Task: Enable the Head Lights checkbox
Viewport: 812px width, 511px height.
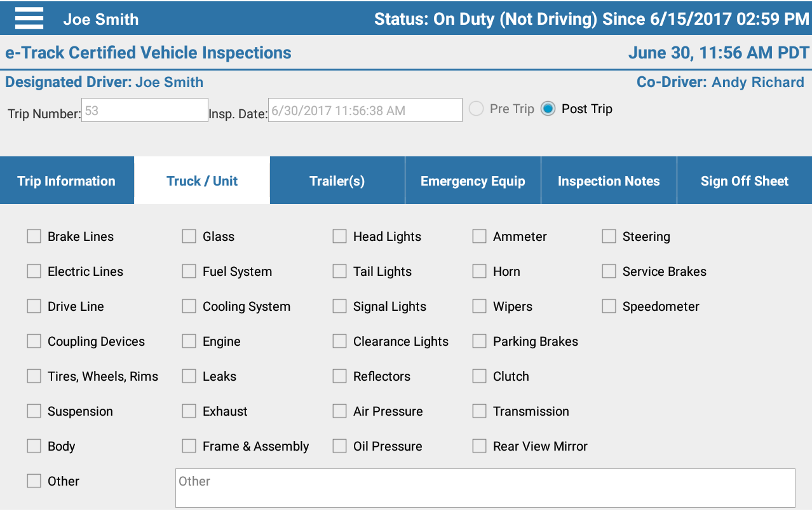Action: [340, 236]
